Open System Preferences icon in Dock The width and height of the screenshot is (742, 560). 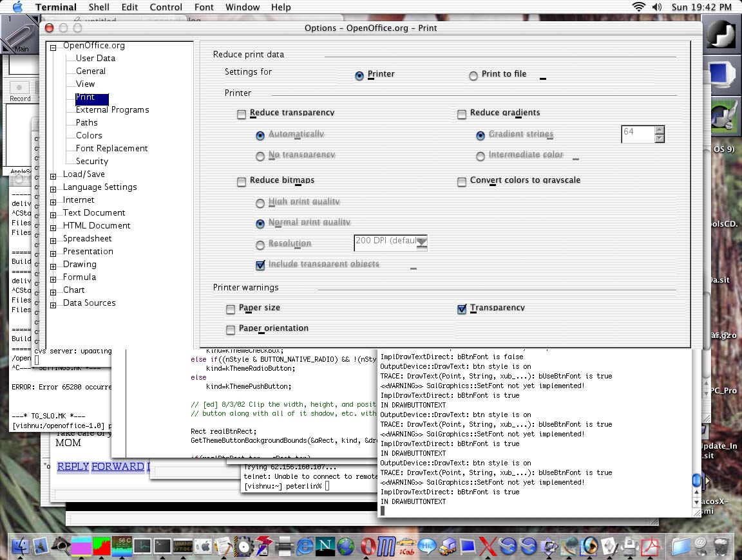point(204,546)
